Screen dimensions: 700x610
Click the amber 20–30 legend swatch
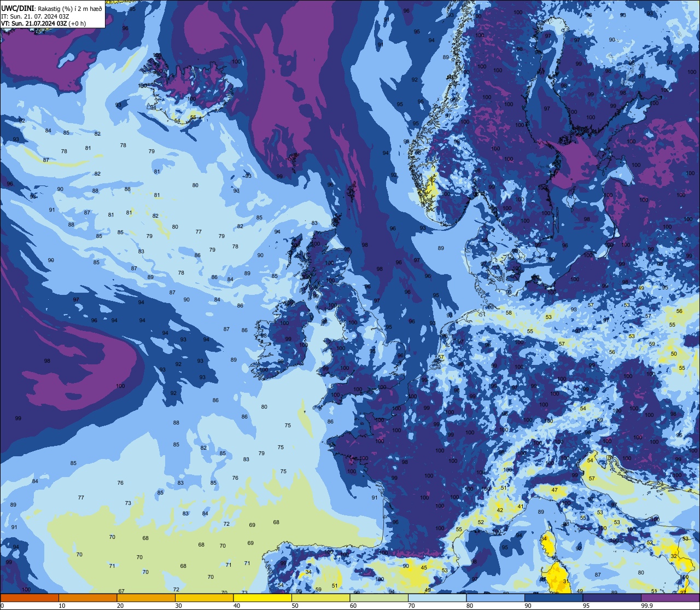pyautogui.click(x=146, y=597)
